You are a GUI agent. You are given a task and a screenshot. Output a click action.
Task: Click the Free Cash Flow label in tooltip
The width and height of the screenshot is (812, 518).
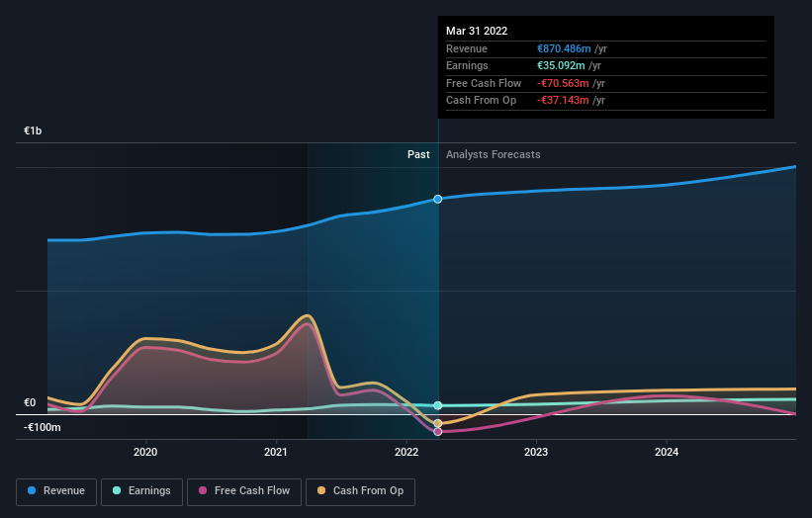click(484, 83)
